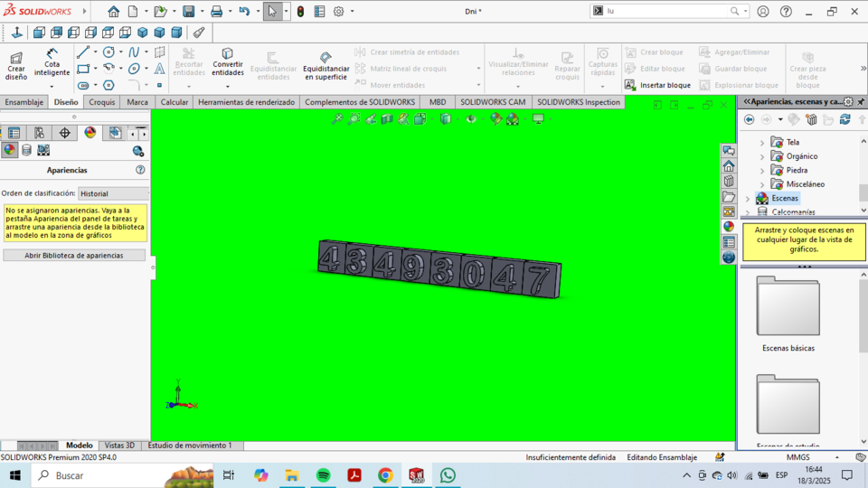The image size is (868, 488).
Task: Select the Line sketch tool
Action: [83, 52]
